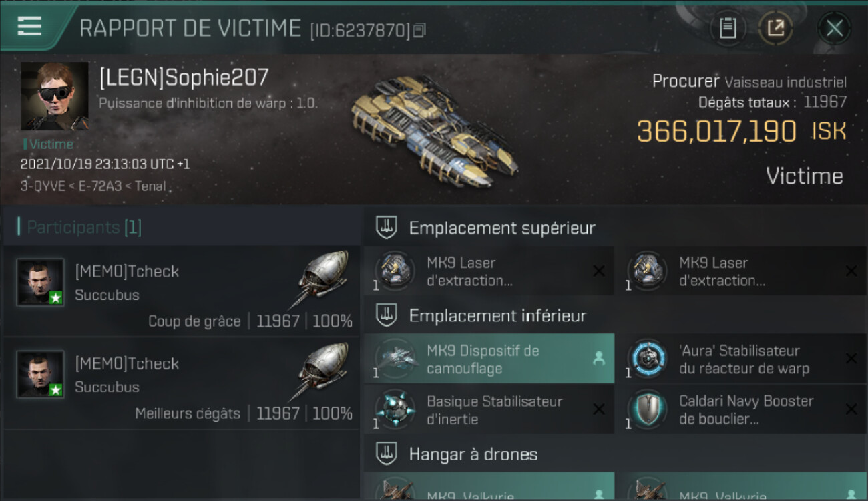Open the hamburger menu
The image size is (868, 501).
[x=29, y=26]
